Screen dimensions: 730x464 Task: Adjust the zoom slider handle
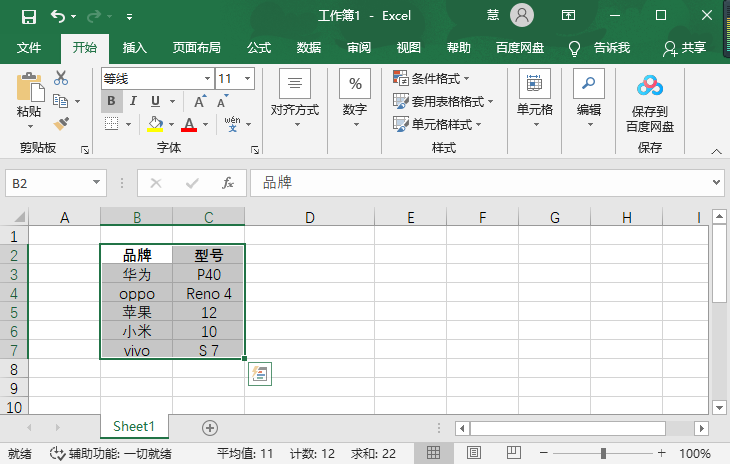(x=603, y=453)
